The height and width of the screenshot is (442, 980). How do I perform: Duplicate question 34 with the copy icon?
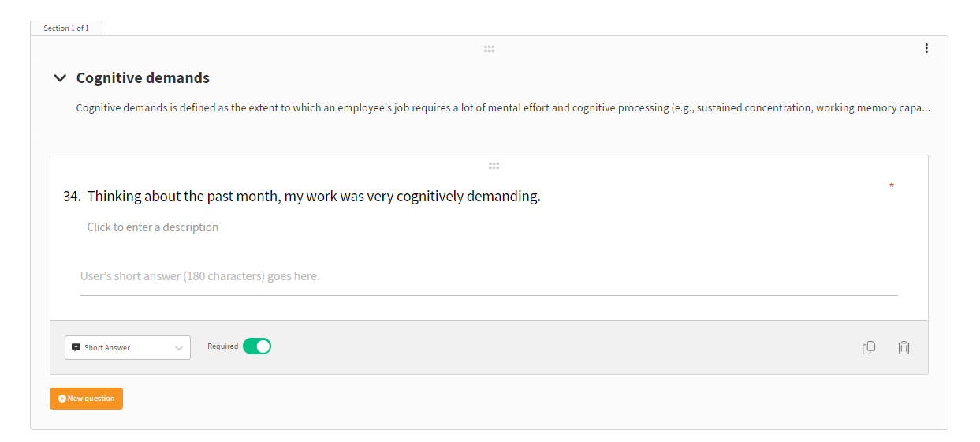click(869, 347)
